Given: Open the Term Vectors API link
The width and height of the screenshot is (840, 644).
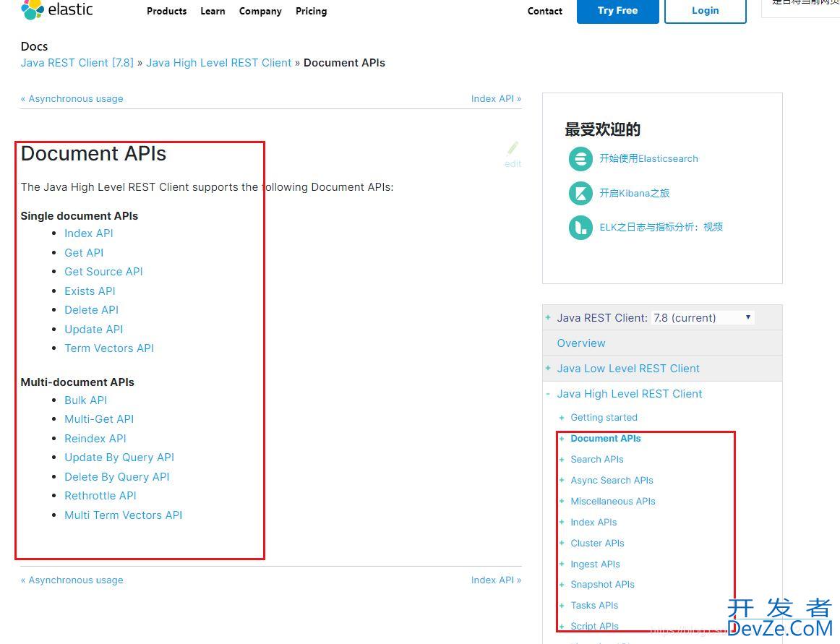Looking at the screenshot, I should [109, 348].
